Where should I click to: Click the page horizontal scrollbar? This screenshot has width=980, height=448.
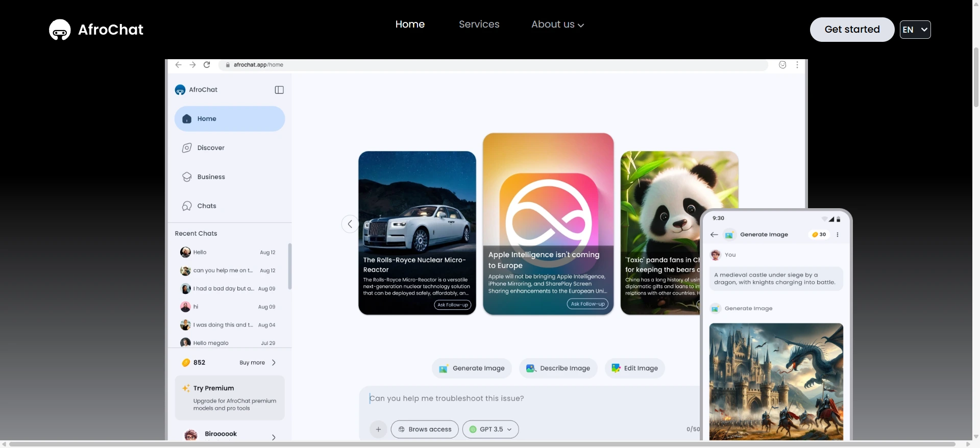(482, 444)
